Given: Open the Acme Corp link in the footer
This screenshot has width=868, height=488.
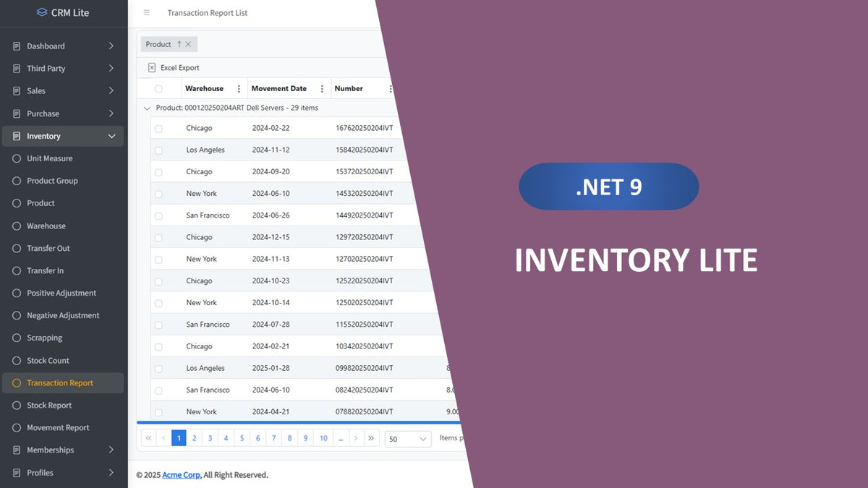Looking at the screenshot, I should pyautogui.click(x=181, y=475).
